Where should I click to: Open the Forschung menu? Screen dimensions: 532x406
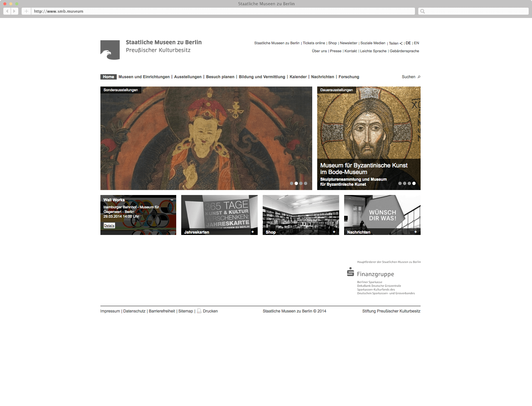(x=349, y=77)
